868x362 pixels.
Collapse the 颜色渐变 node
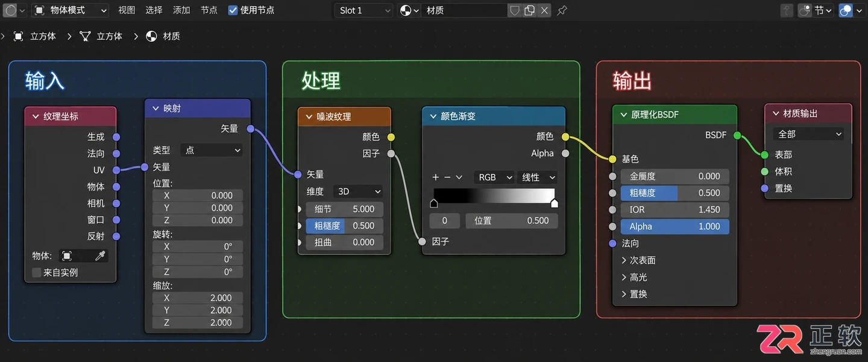point(433,116)
